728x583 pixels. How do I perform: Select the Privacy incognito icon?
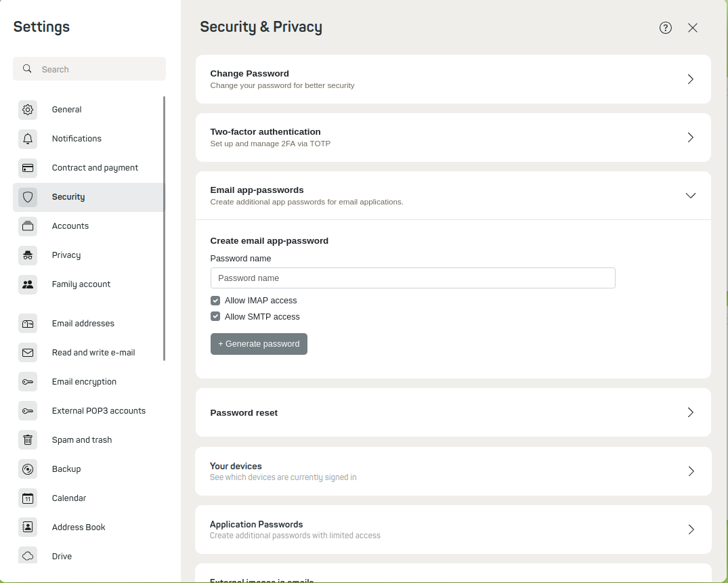28,255
